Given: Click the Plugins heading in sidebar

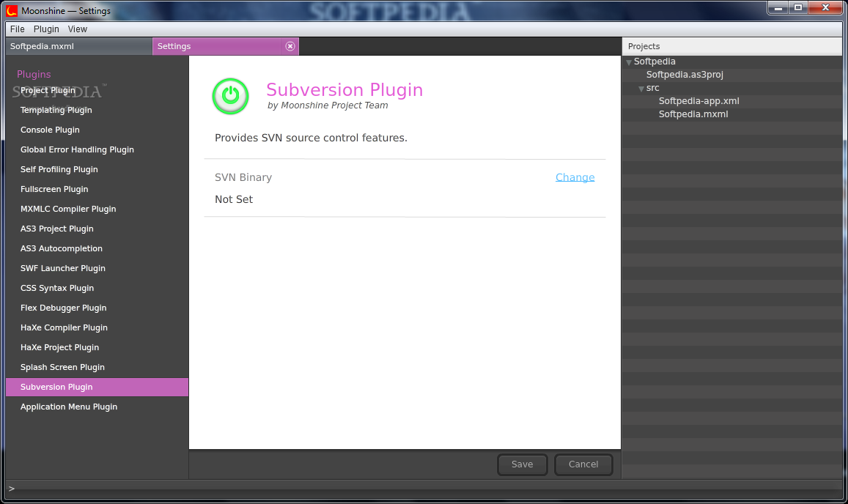Looking at the screenshot, I should (34, 74).
